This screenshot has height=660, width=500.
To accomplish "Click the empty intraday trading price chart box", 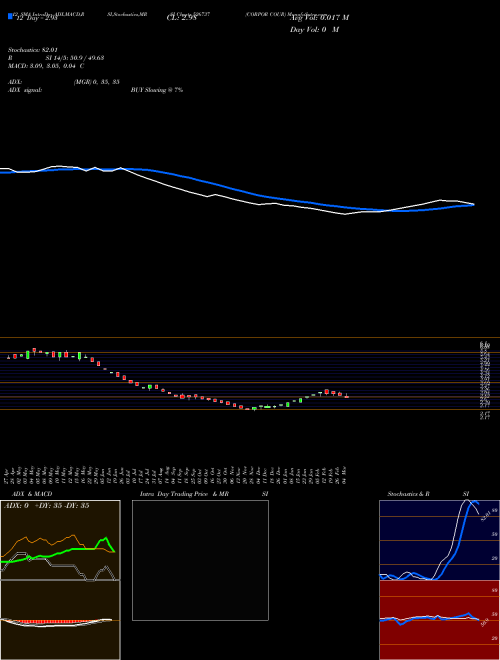I will [x=200, y=560].
